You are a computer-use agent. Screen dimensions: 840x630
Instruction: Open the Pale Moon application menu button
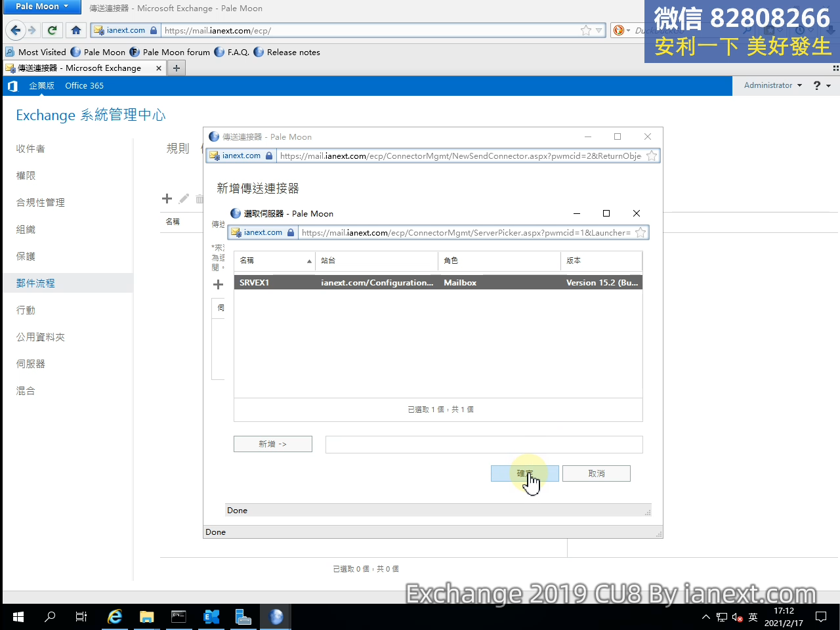pos(42,7)
